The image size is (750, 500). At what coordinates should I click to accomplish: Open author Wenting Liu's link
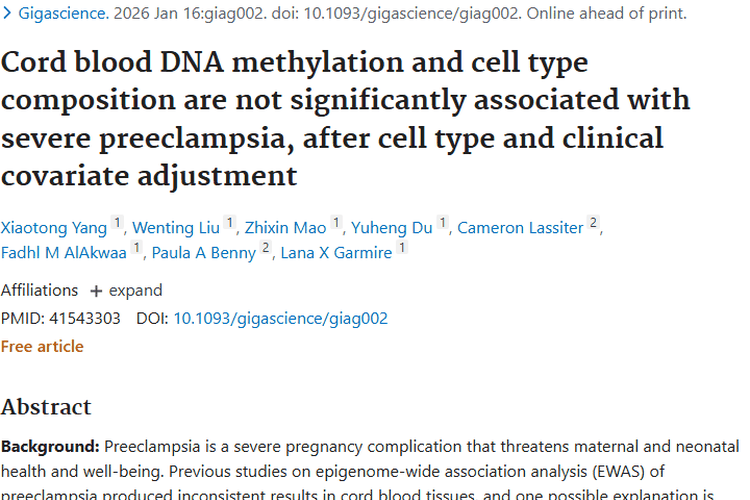pos(178,227)
